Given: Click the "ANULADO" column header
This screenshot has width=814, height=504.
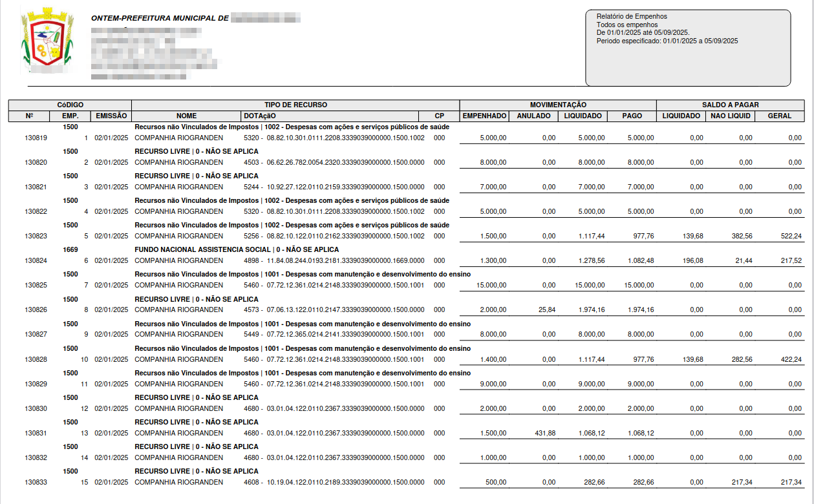Looking at the screenshot, I should click(533, 116).
